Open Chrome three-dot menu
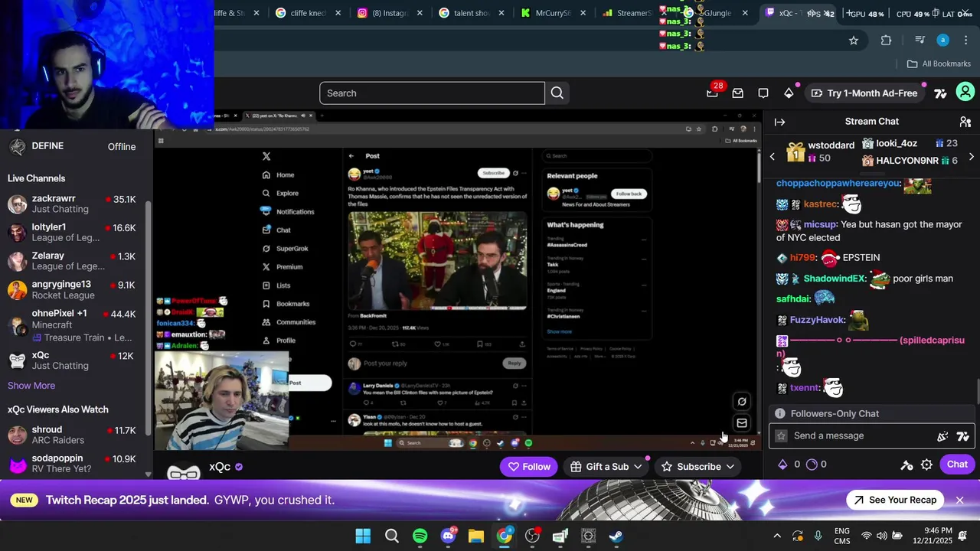The width and height of the screenshot is (980, 551). 965,40
